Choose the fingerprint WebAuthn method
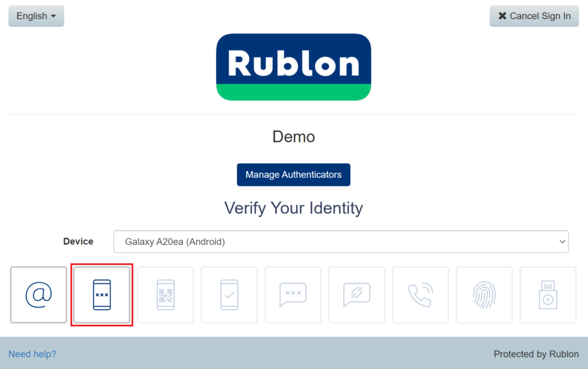 [x=484, y=295]
